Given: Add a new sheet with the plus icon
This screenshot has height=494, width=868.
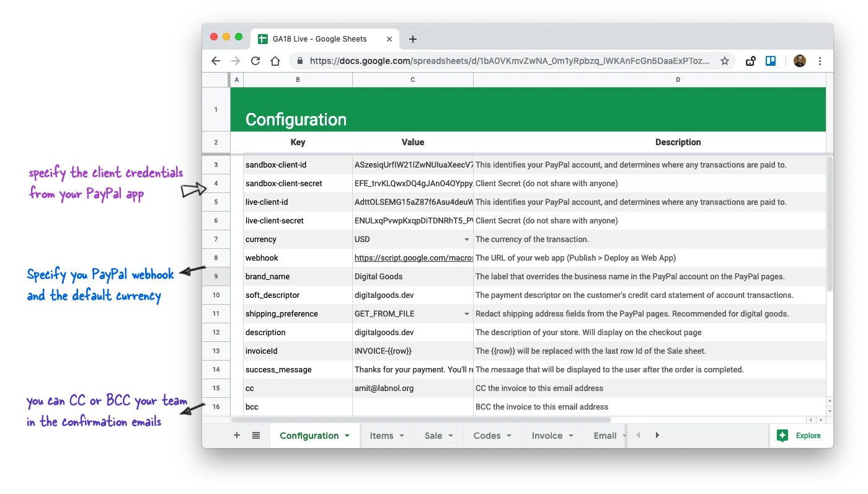Looking at the screenshot, I should 236,435.
